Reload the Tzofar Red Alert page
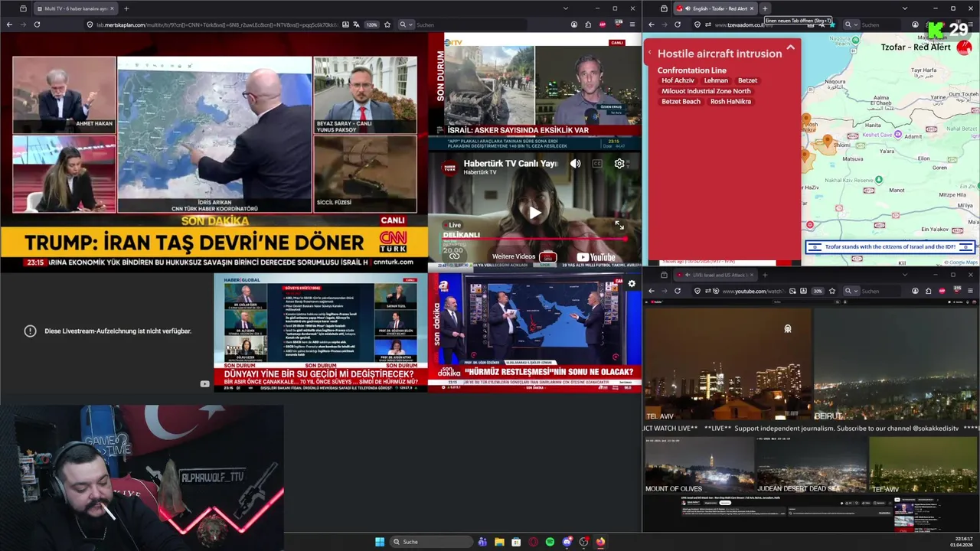Viewport: 980px width, 551px height. 678,24
